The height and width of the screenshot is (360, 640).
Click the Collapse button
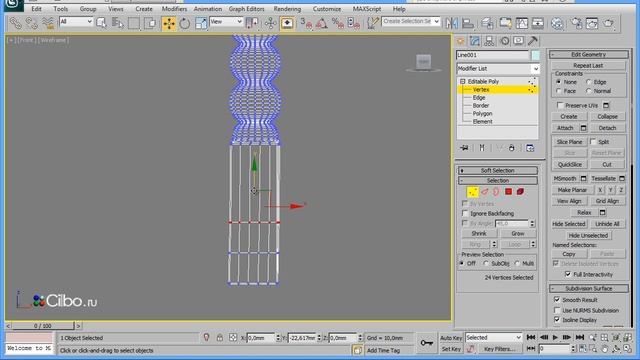[607, 117]
